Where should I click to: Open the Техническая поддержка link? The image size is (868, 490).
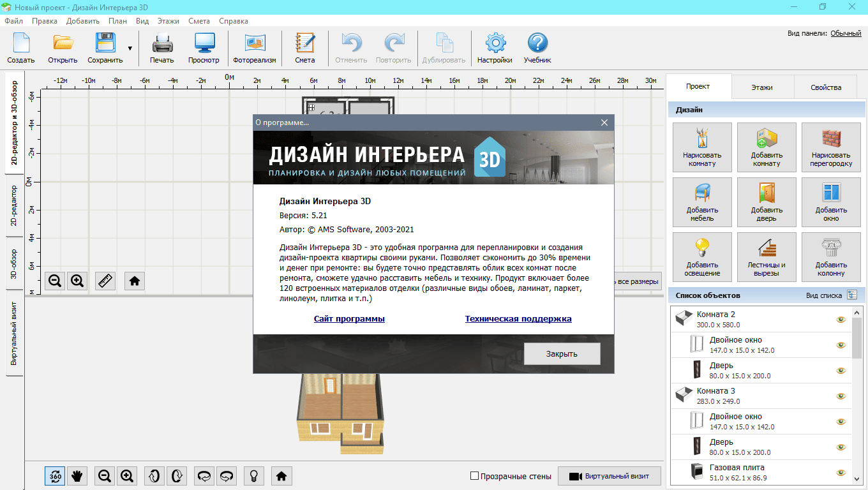[x=518, y=318]
